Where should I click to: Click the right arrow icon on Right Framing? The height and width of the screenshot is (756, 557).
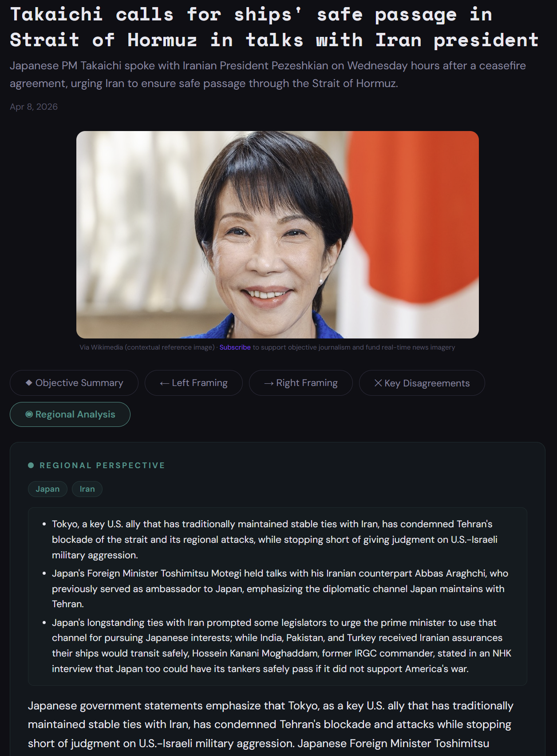point(269,383)
